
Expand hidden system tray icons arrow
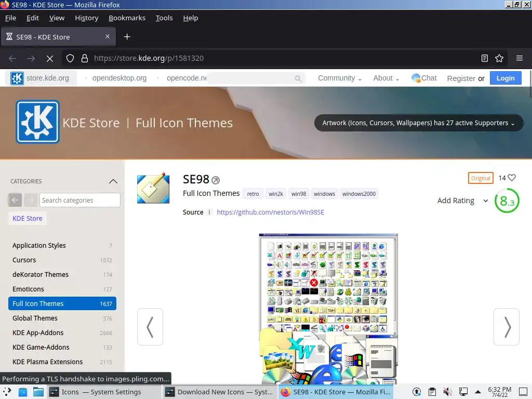(x=478, y=392)
